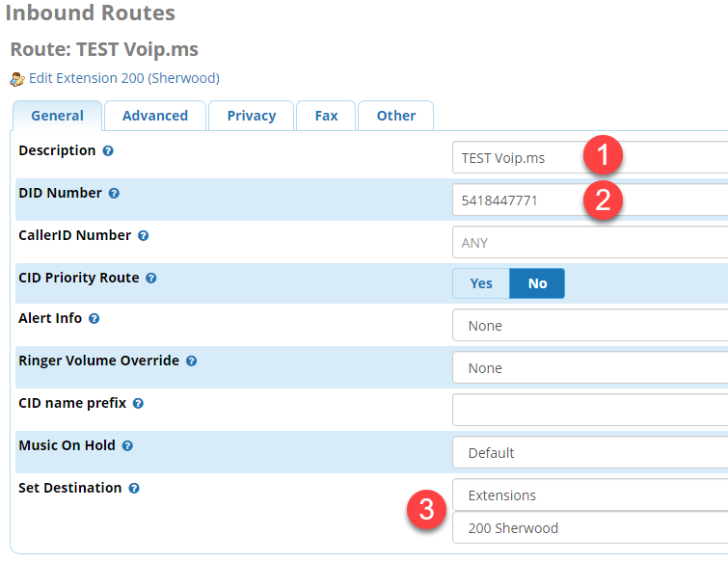This screenshot has height=562, width=728.
Task: Click the CID name prefix help icon
Action: [x=138, y=403]
